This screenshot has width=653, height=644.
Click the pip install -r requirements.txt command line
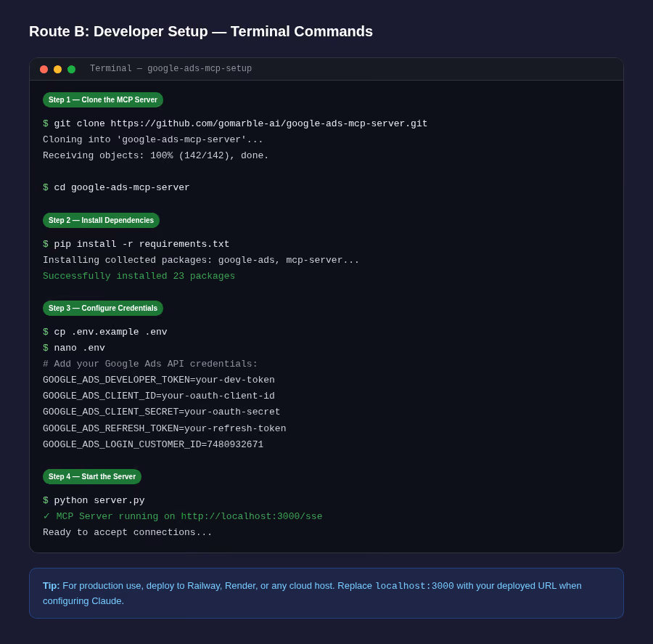click(136, 244)
